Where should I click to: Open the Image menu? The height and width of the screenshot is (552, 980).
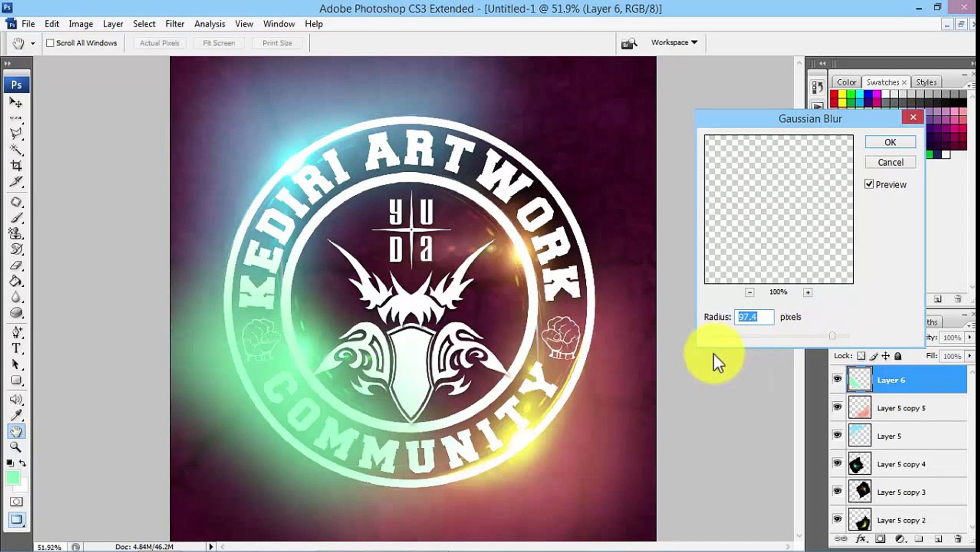81,24
